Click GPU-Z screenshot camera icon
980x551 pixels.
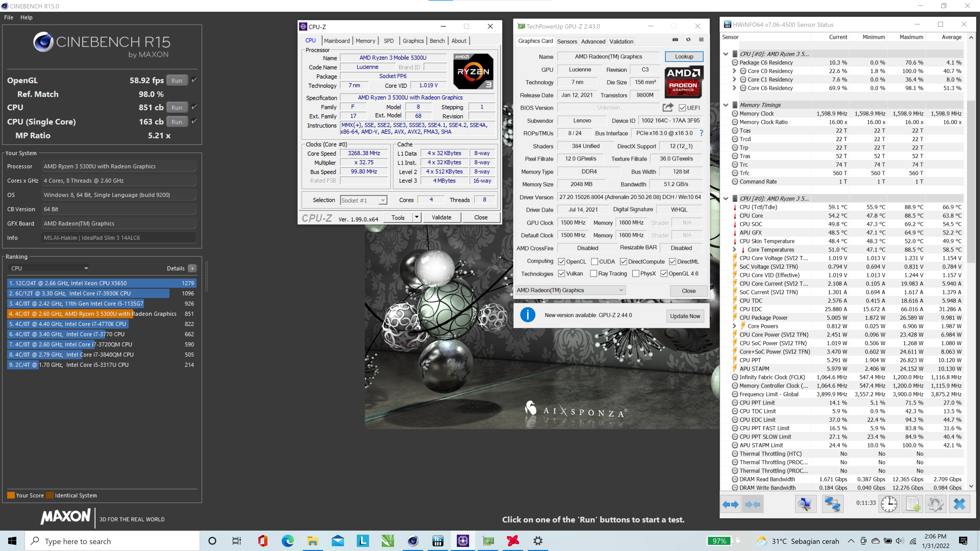(x=675, y=40)
